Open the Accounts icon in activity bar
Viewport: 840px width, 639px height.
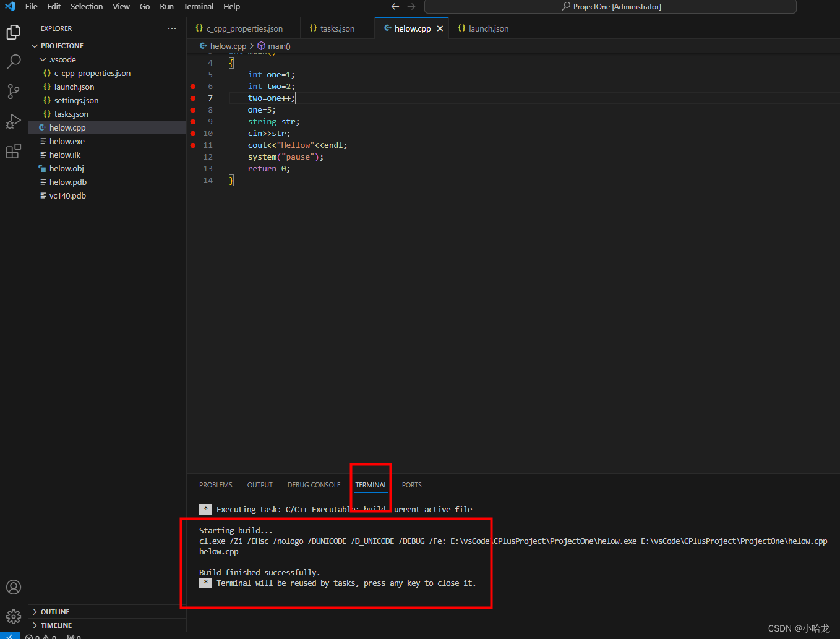13,586
